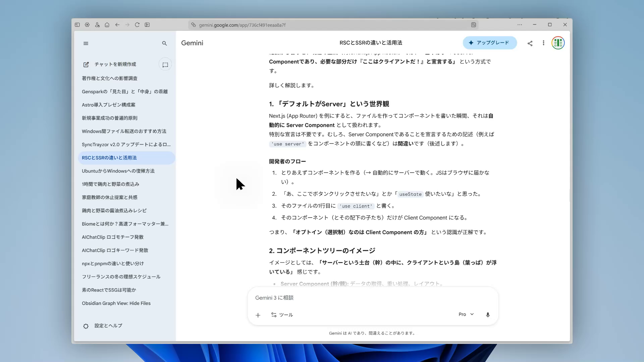Image resolution: width=644 pixels, height=362 pixels.
Task: Open temporary chat dashed-square icon
Action: pos(165,64)
